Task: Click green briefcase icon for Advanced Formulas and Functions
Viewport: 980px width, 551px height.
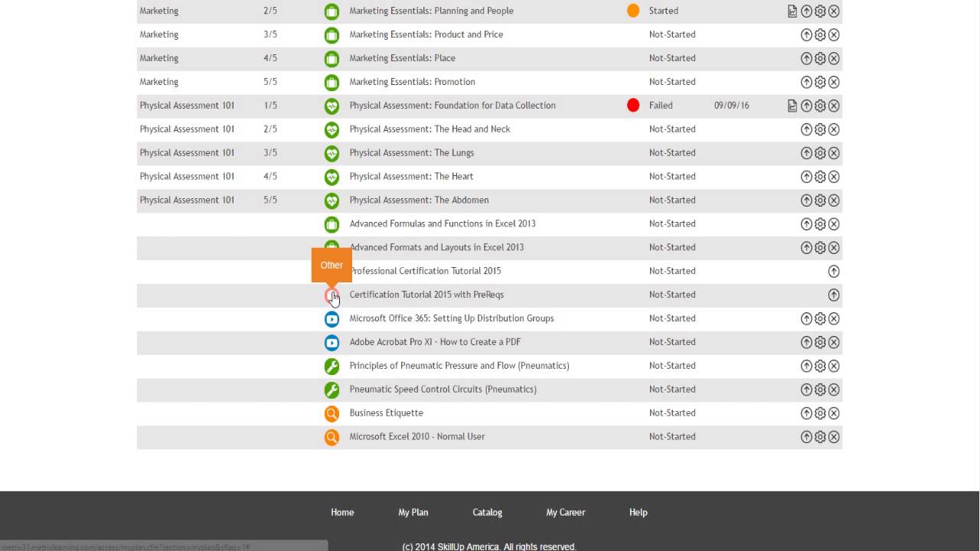Action: (332, 224)
